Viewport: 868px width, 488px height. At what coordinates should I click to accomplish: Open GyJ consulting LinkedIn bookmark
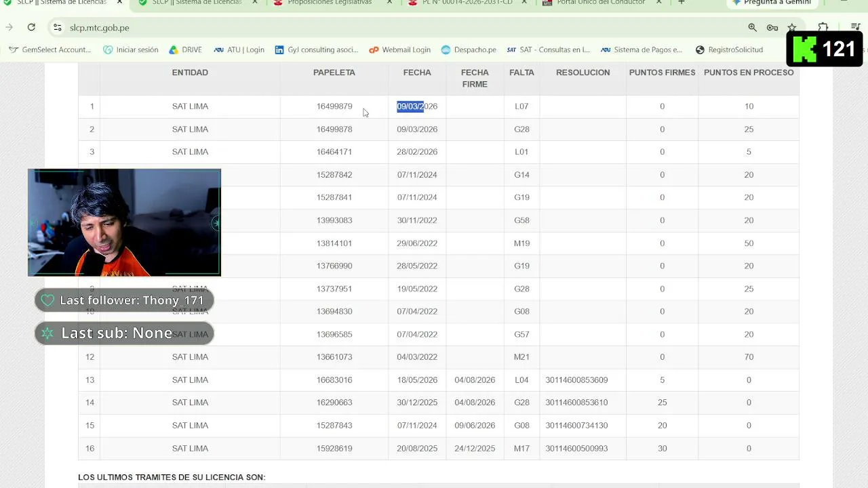[x=317, y=49]
